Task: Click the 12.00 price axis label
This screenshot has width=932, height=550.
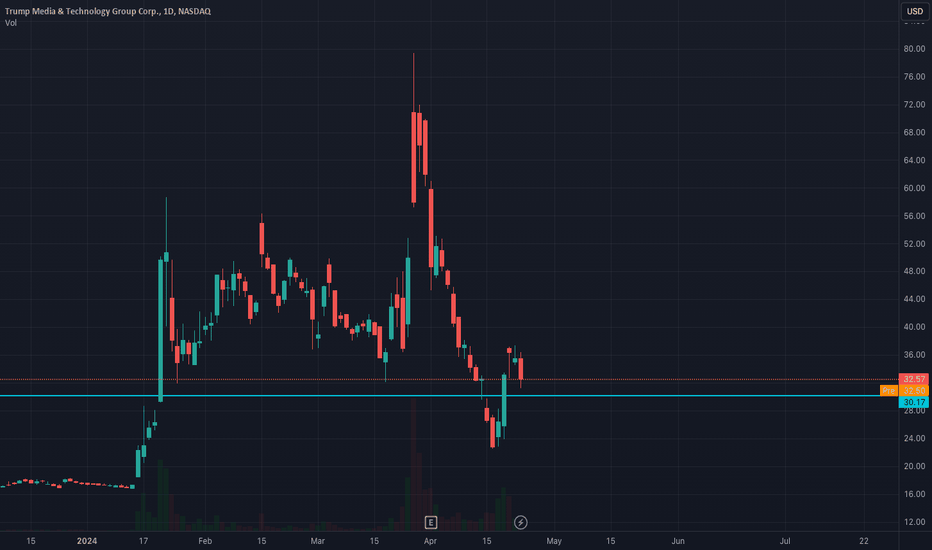Action: click(x=914, y=522)
